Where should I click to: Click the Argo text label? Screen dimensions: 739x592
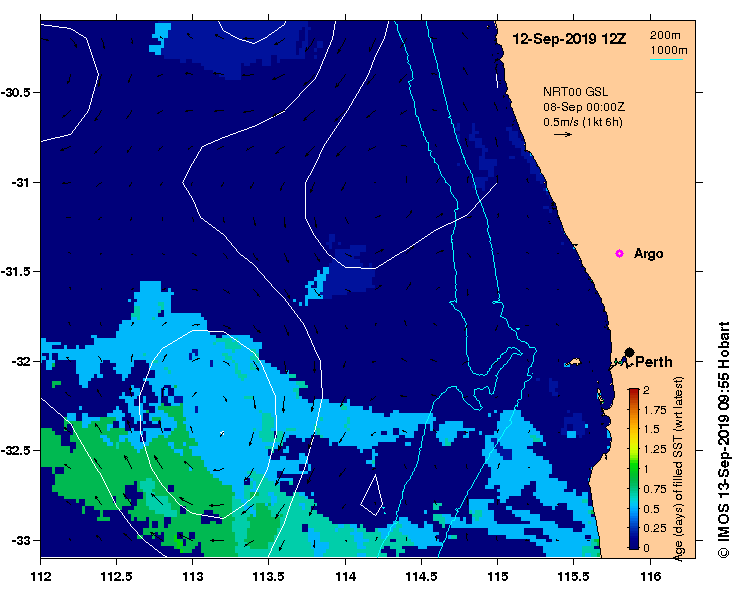[x=649, y=254]
